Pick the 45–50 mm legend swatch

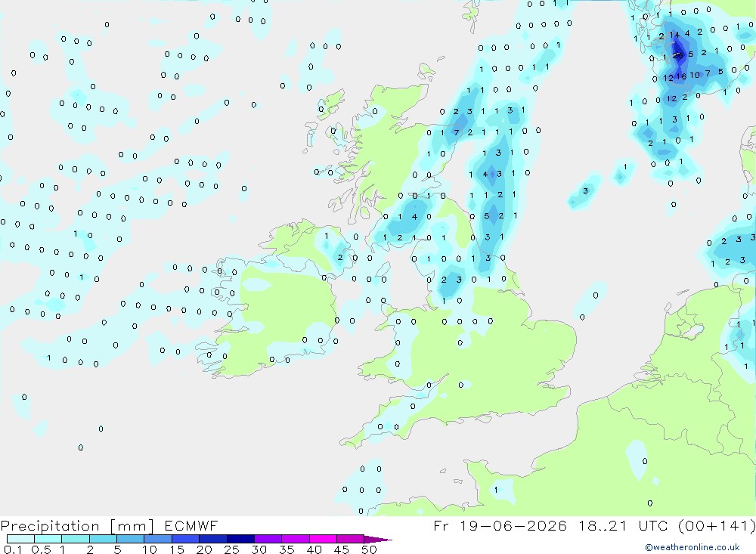coord(351,539)
